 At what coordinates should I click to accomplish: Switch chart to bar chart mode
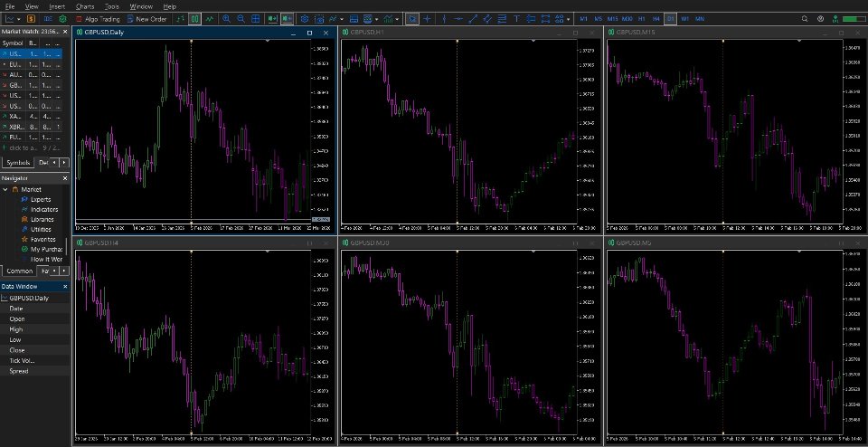point(181,19)
